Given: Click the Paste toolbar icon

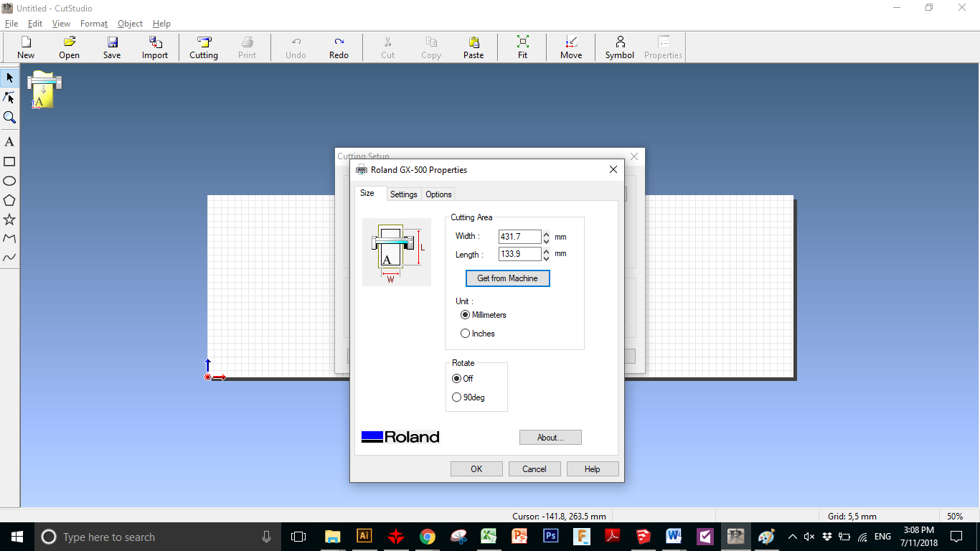Looking at the screenshot, I should pyautogui.click(x=473, y=47).
